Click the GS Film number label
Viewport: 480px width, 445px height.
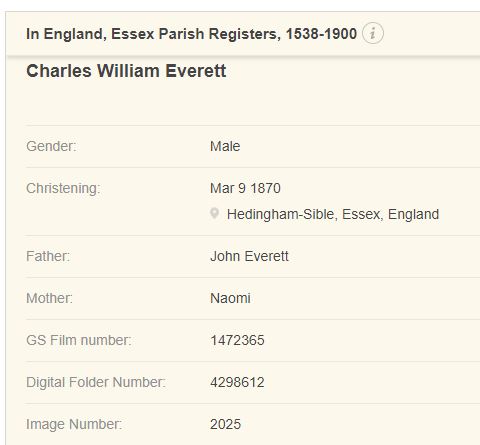[x=79, y=340]
